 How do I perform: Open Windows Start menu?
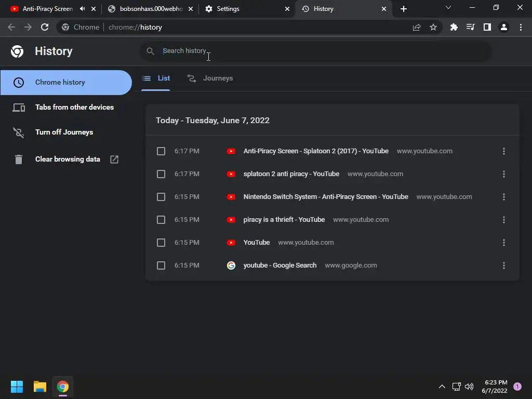17,387
